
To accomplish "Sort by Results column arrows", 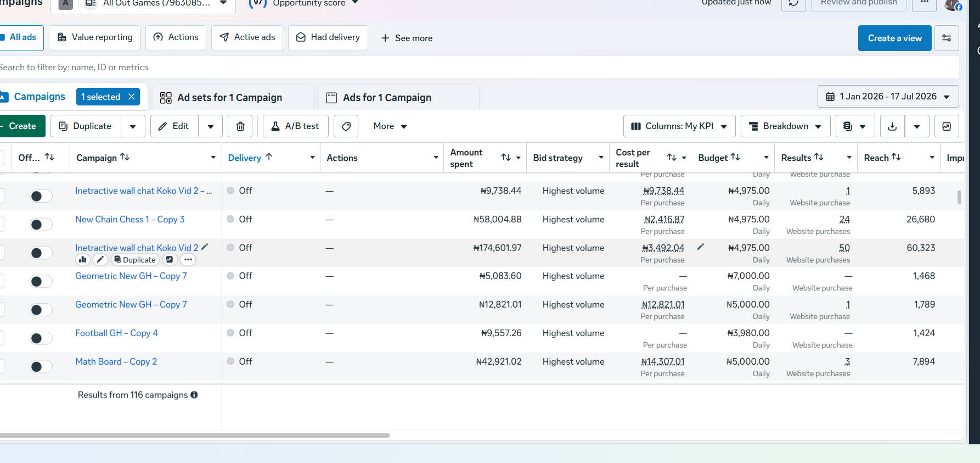I will coord(819,157).
